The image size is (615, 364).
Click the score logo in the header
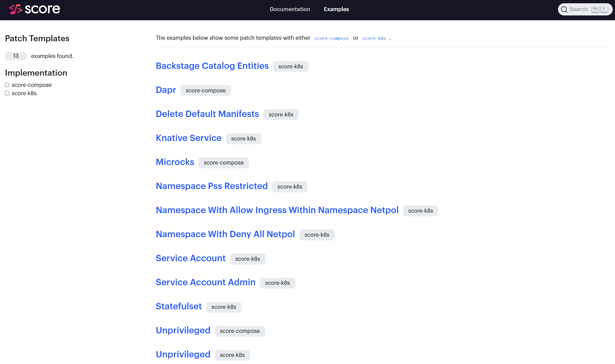point(34,9)
